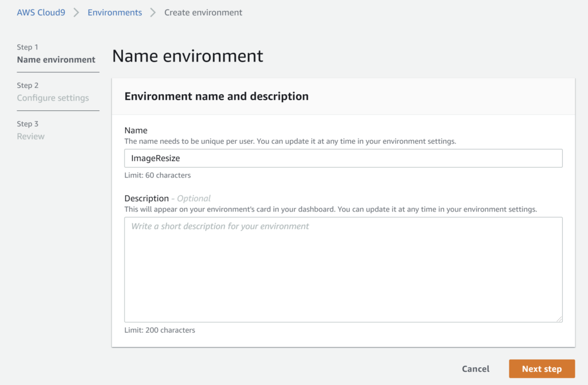
Task: Click the Name field label
Action: tap(136, 130)
